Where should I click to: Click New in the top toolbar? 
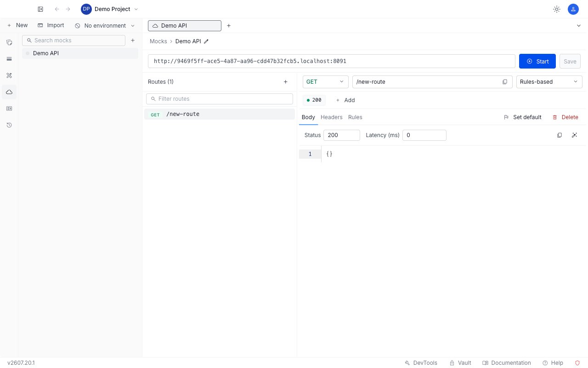tap(17, 26)
